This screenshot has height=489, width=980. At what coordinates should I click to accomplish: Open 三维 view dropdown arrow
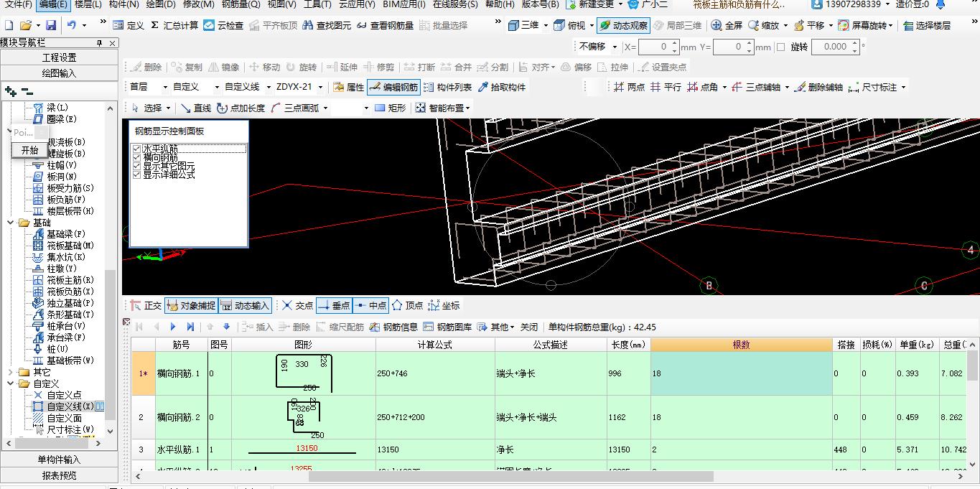pos(546,25)
